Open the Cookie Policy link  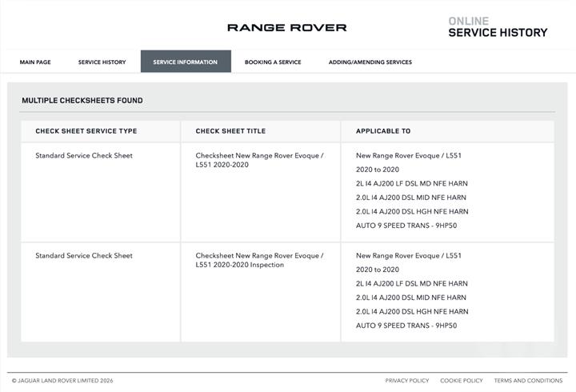[x=462, y=381]
